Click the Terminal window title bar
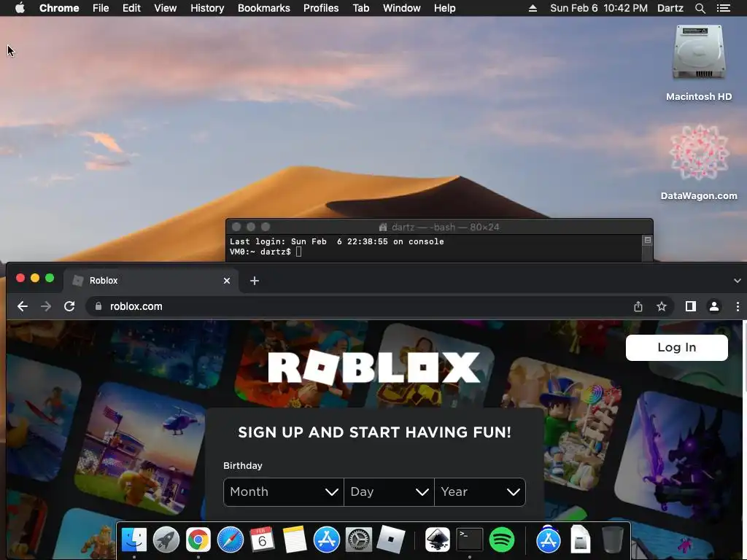This screenshot has width=747, height=560. (x=438, y=227)
